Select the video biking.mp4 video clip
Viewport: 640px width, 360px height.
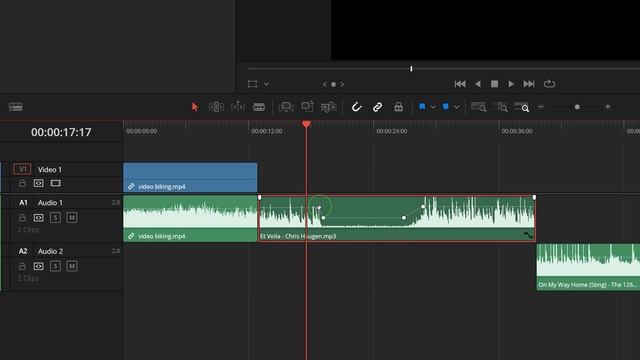pyautogui.click(x=190, y=178)
